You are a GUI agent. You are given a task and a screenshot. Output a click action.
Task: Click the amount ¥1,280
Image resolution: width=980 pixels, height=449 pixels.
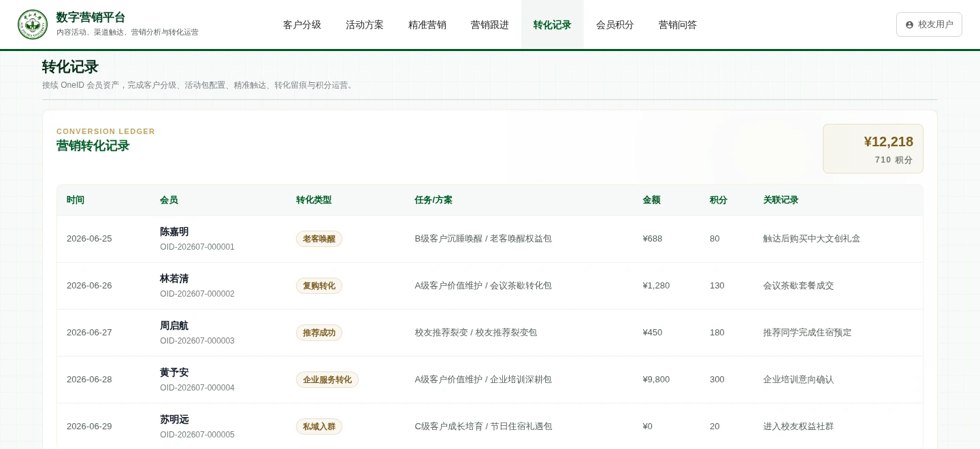pos(656,286)
